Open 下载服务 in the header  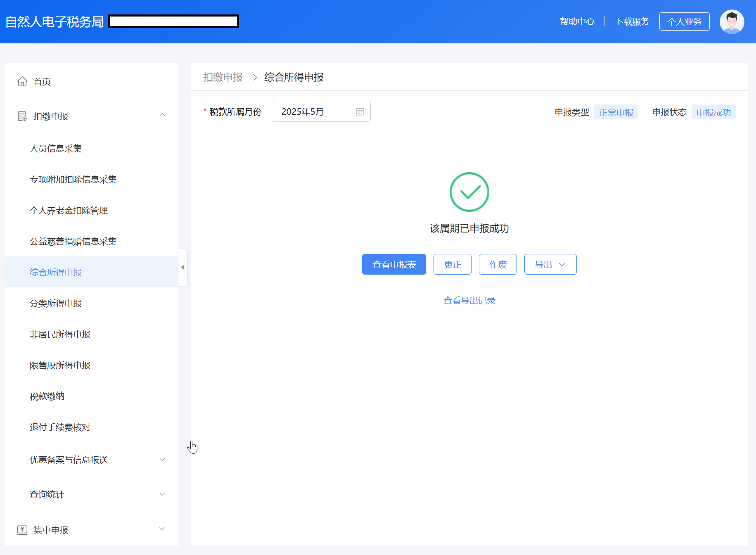click(x=632, y=21)
